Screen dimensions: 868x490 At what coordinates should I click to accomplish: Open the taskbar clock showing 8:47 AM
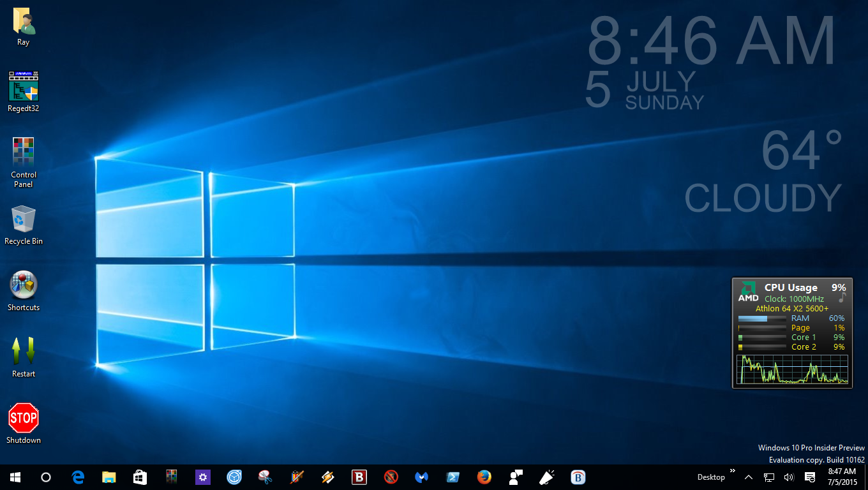841,477
